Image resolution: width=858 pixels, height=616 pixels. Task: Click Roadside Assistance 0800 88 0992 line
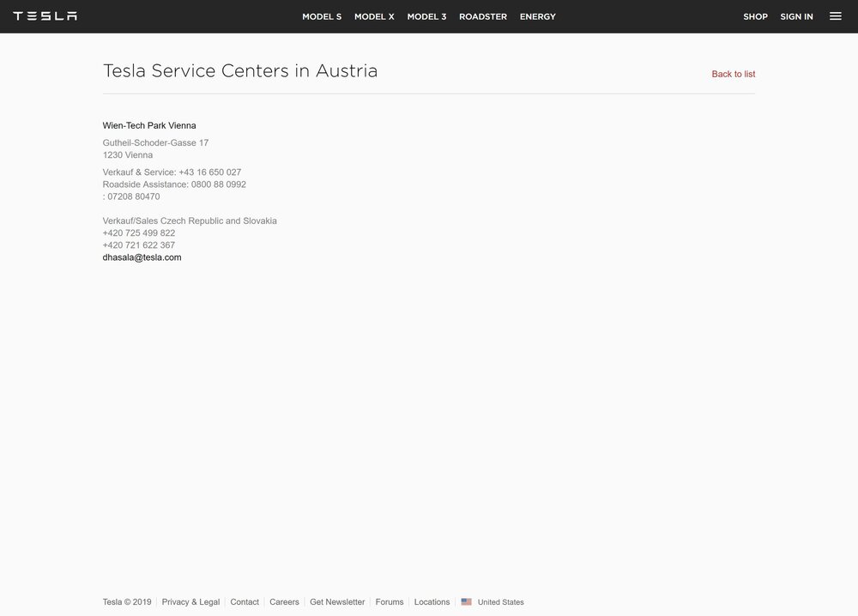click(174, 184)
